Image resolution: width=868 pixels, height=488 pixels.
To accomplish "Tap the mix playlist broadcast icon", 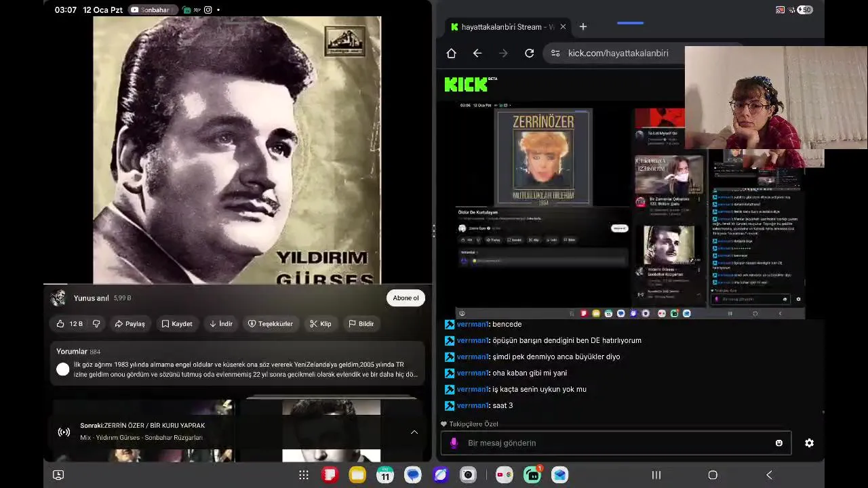I will pos(64,432).
